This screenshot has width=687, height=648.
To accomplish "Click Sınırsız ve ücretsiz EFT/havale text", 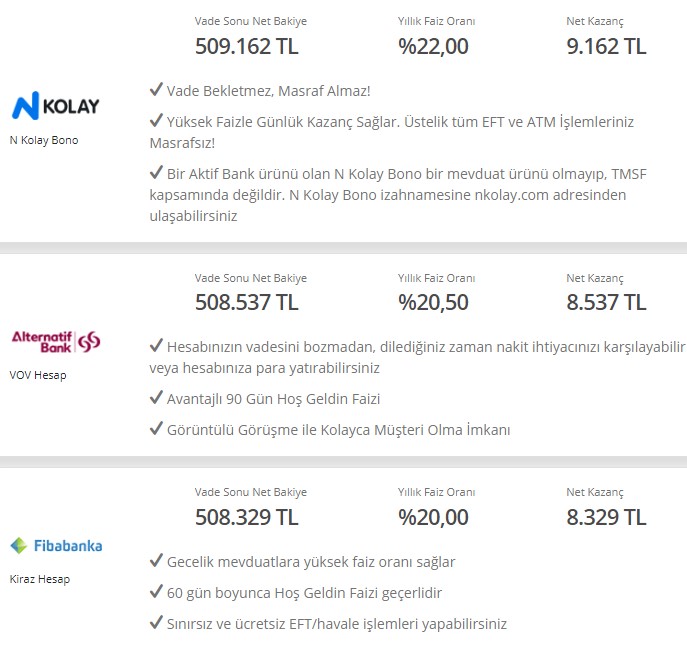I will (x=336, y=623).
